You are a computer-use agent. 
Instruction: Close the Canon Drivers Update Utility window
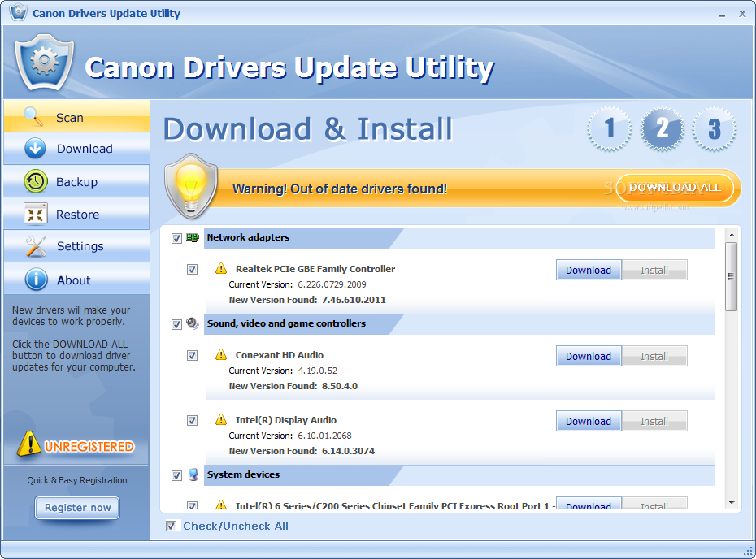pos(742,14)
